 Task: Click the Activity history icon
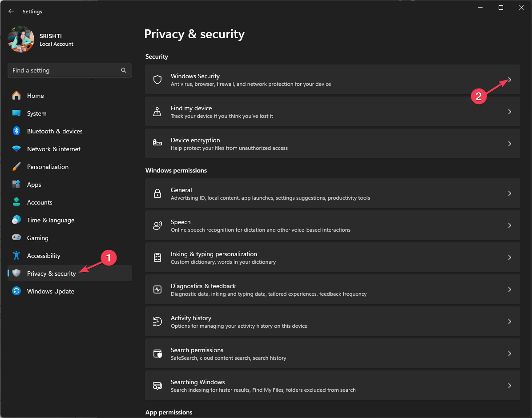157,322
